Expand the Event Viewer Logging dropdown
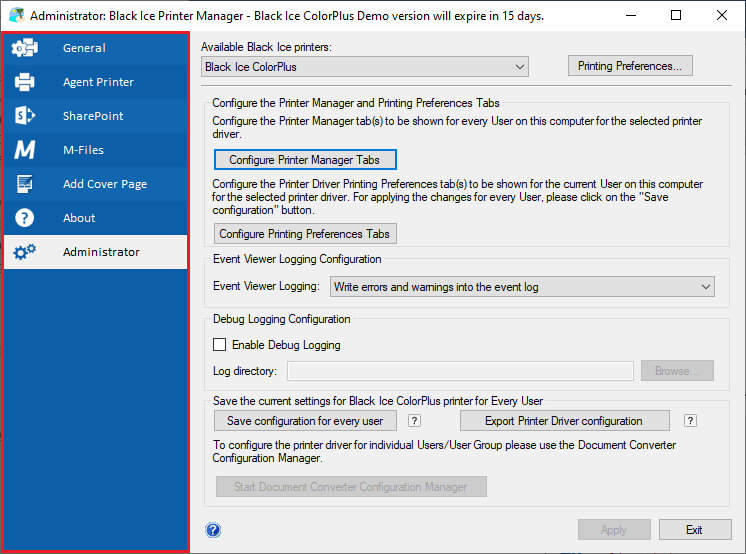746x554 pixels. coord(522,287)
